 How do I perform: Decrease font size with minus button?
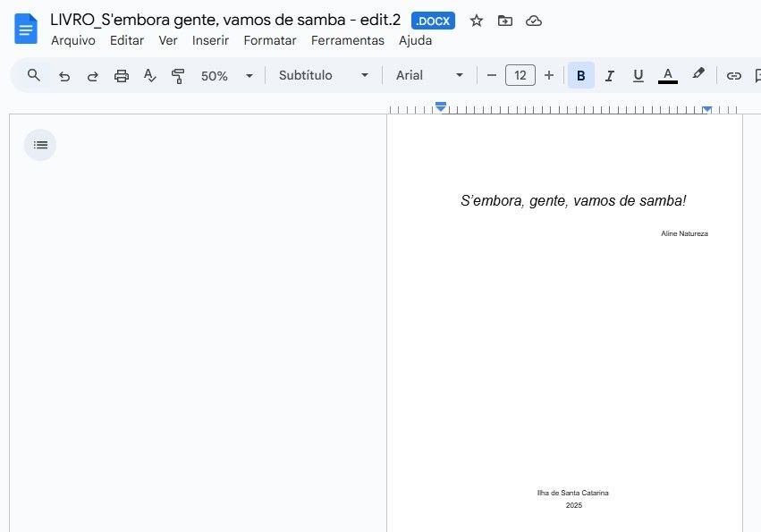(491, 76)
